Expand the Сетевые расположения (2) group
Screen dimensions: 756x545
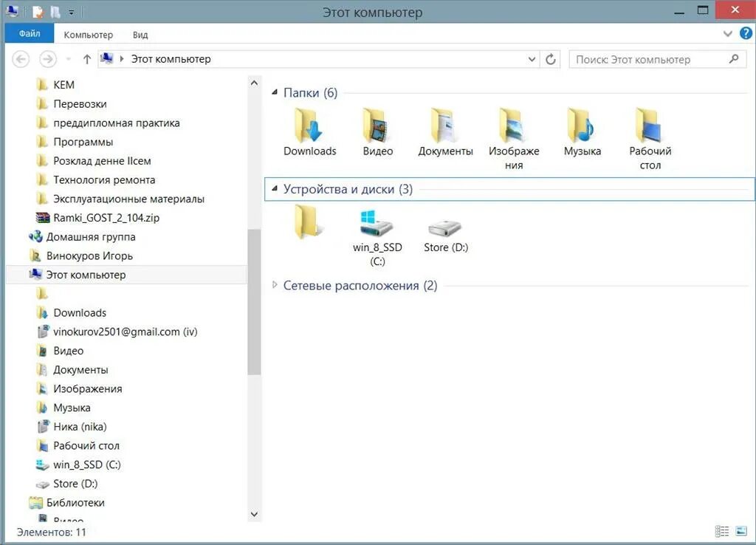pos(275,285)
